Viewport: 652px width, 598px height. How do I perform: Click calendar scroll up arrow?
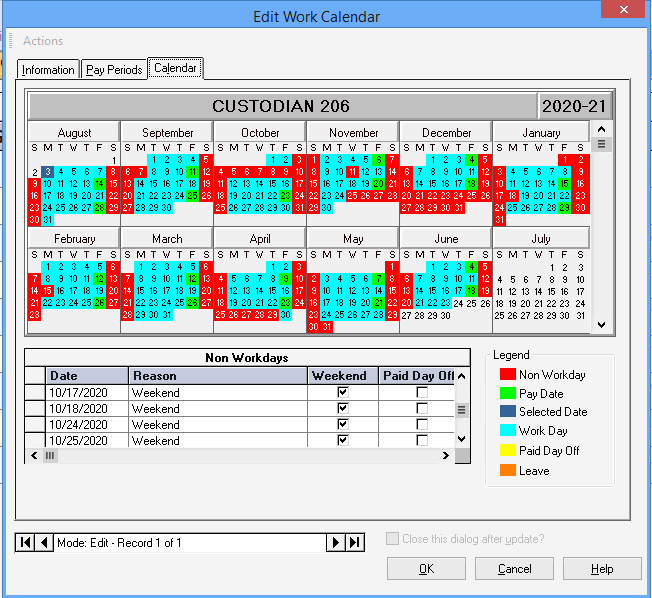pos(601,128)
